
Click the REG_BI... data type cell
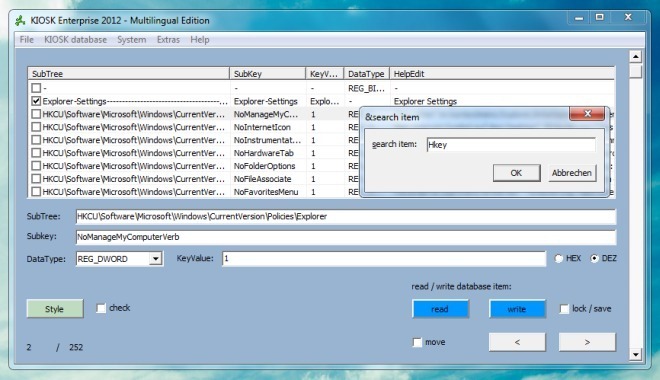pyautogui.click(x=366, y=88)
